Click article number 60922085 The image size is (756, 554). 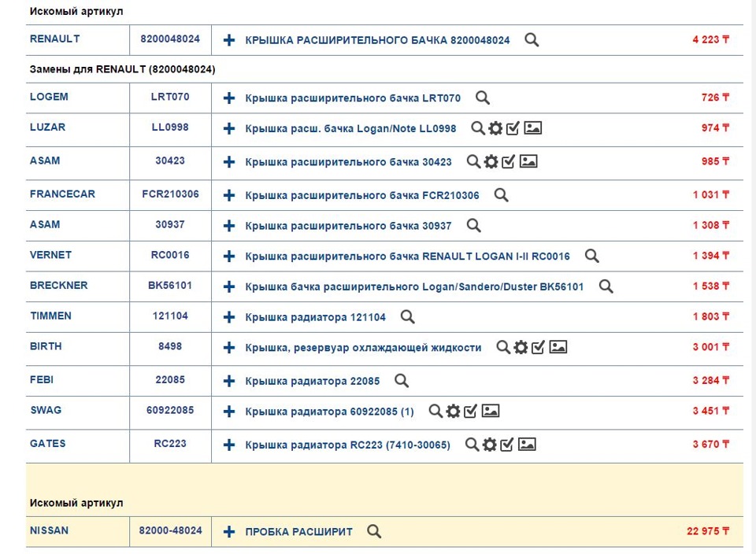coord(170,411)
